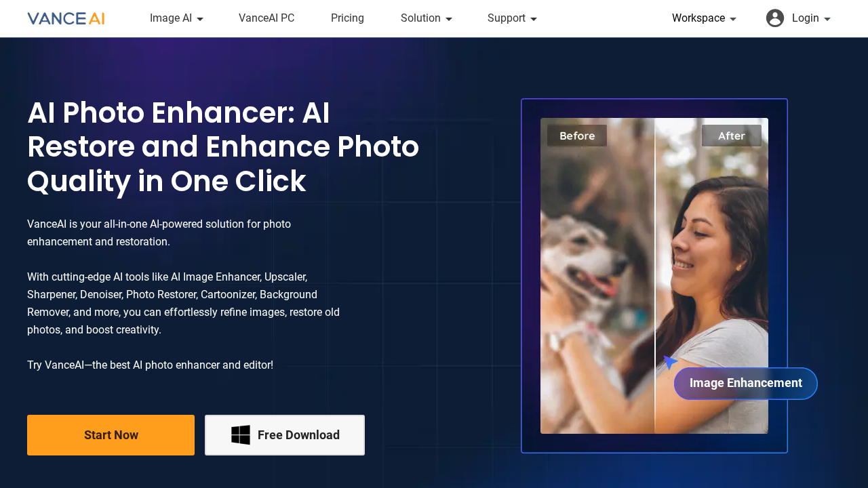Expand the Image AI dropdown arrow

200,19
